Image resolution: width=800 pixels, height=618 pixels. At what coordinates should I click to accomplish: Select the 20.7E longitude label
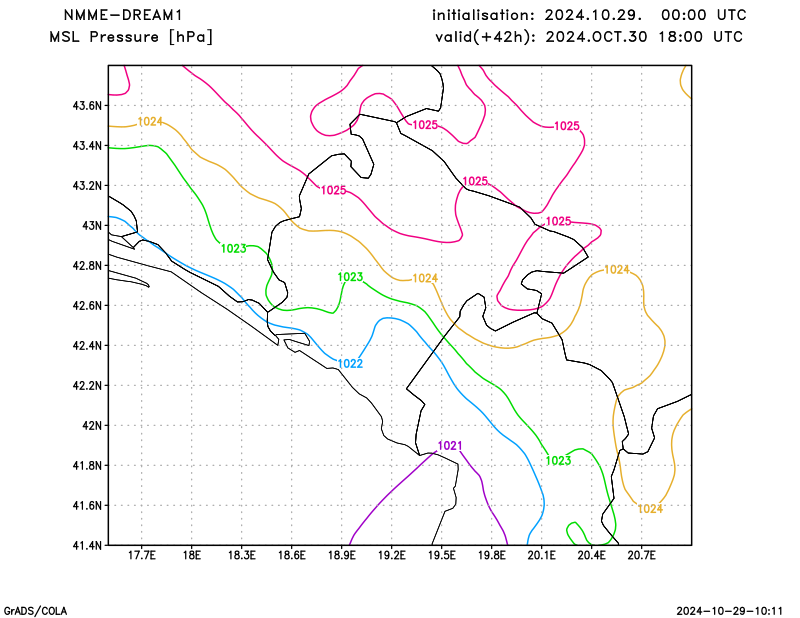[x=641, y=555]
